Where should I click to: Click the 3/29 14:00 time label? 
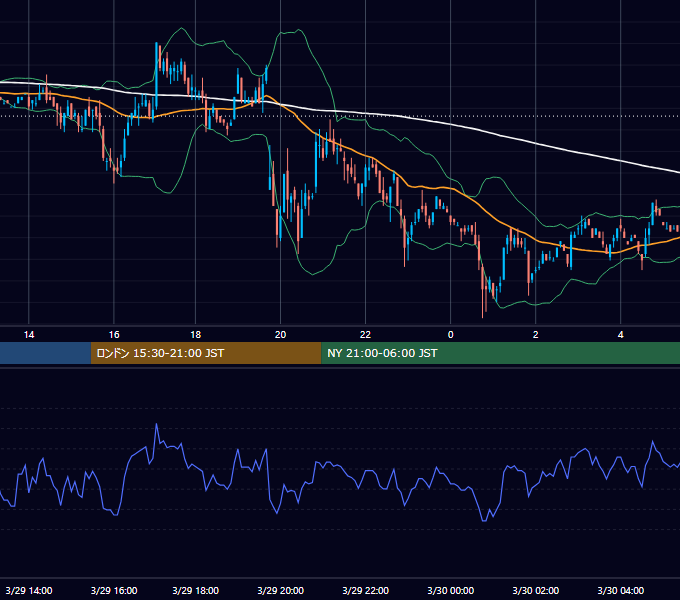pyautogui.click(x=29, y=590)
